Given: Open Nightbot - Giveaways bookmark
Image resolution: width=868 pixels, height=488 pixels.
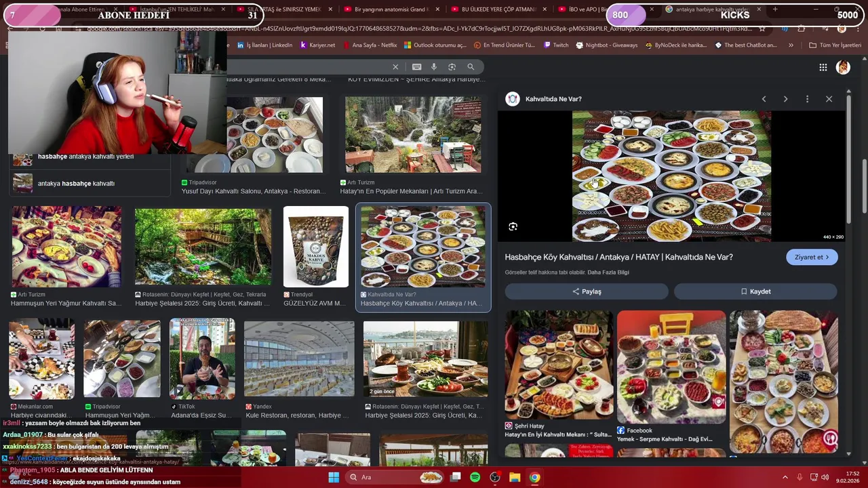Looking at the screenshot, I should [607, 45].
